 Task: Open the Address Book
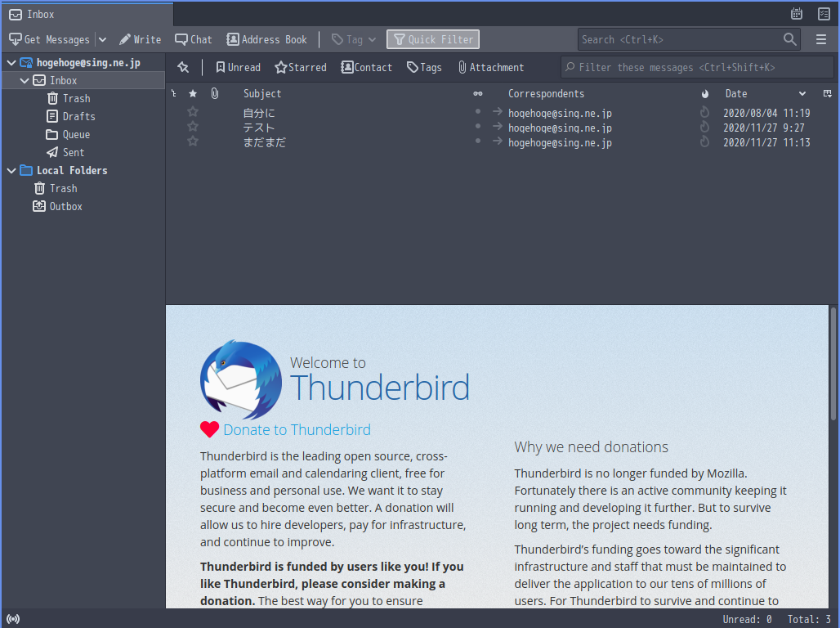266,40
